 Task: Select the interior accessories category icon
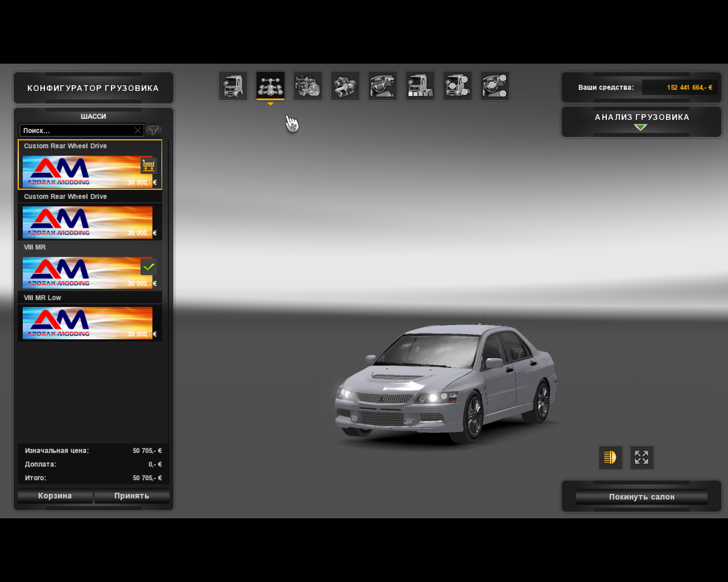pyautogui.click(x=495, y=85)
